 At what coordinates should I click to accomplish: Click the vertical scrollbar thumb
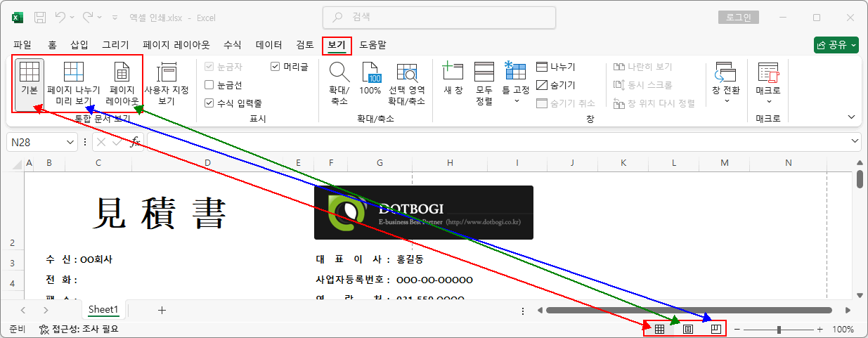point(860,179)
